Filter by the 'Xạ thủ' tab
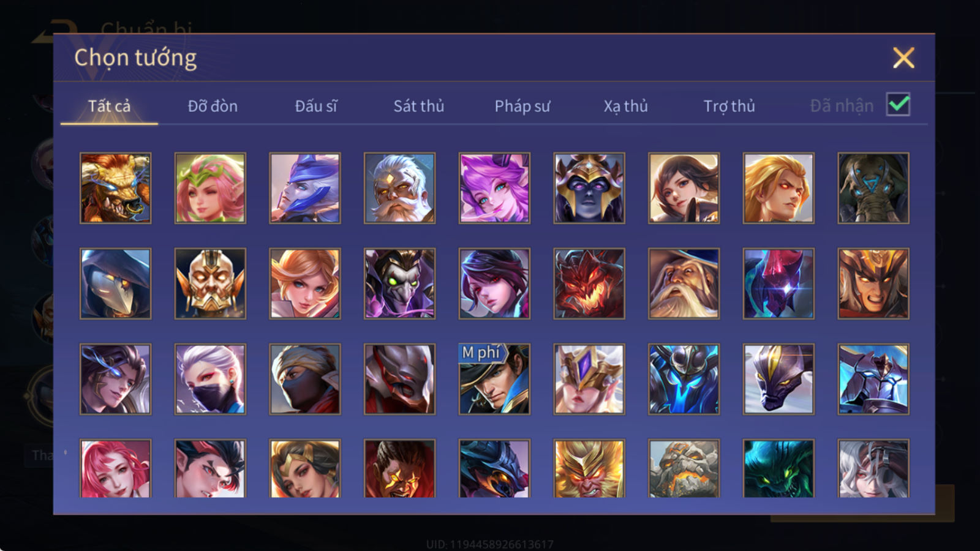The width and height of the screenshot is (980, 551). pos(625,106)
